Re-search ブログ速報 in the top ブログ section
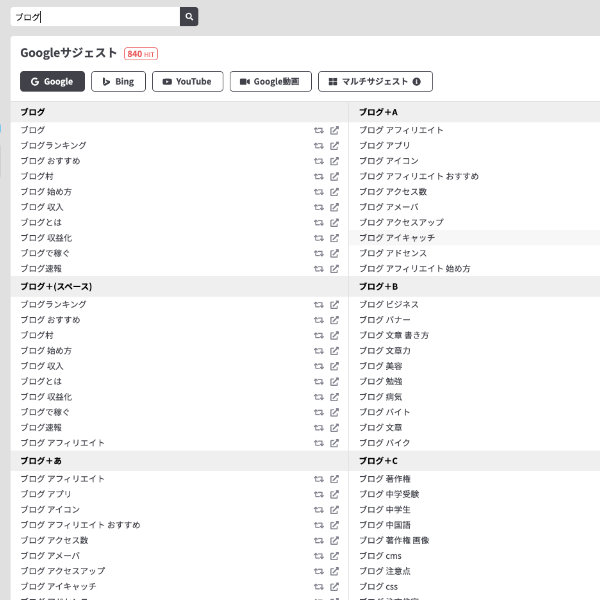The image size is (600, 600). (319, 269)
